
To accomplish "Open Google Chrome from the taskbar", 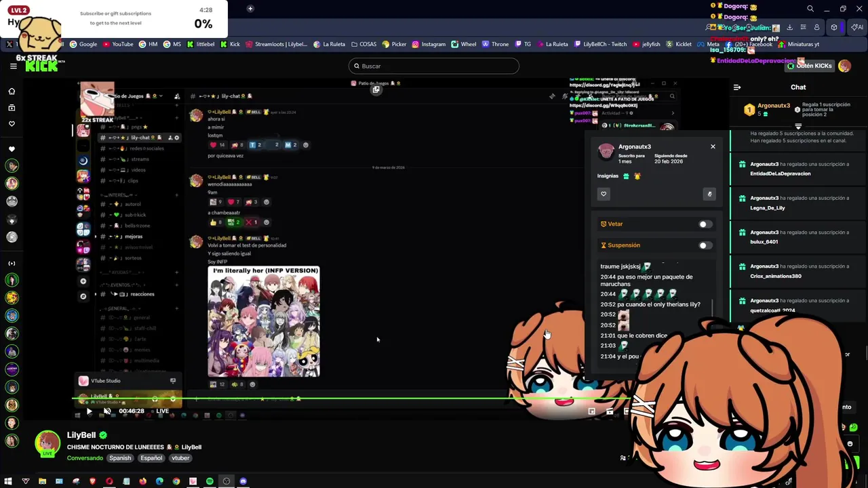I will pyautogui.click(x=176, y=481).
